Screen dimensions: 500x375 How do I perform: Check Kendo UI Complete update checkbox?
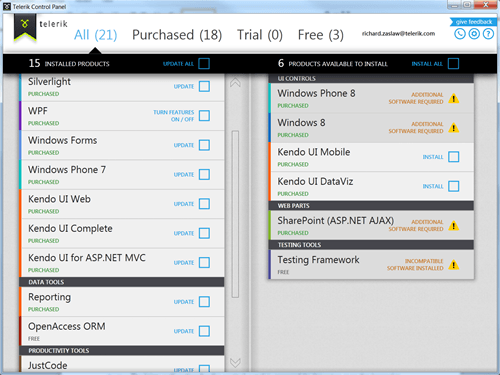[x=204, y=233]
